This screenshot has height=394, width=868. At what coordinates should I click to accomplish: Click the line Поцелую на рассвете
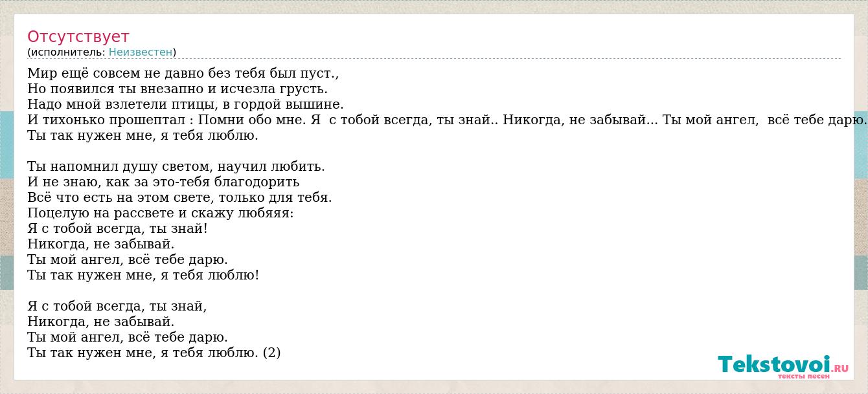coord(161,213)
